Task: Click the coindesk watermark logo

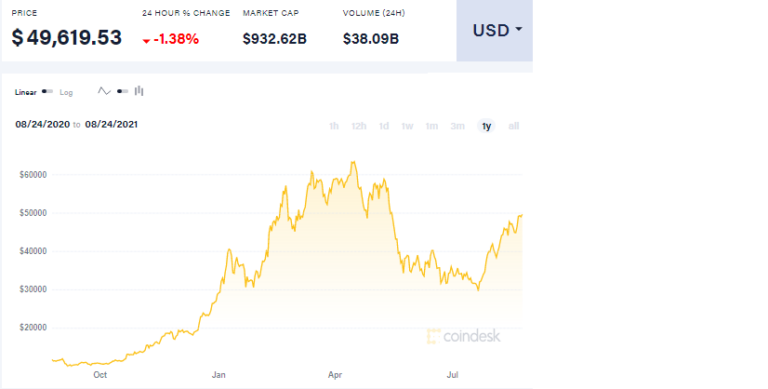Action: tap(464, 336)
